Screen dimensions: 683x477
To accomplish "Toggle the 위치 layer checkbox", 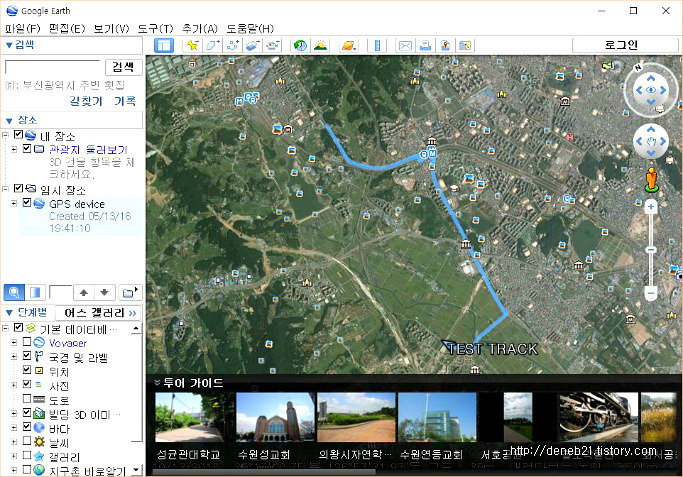I will [x=27, y=370].
